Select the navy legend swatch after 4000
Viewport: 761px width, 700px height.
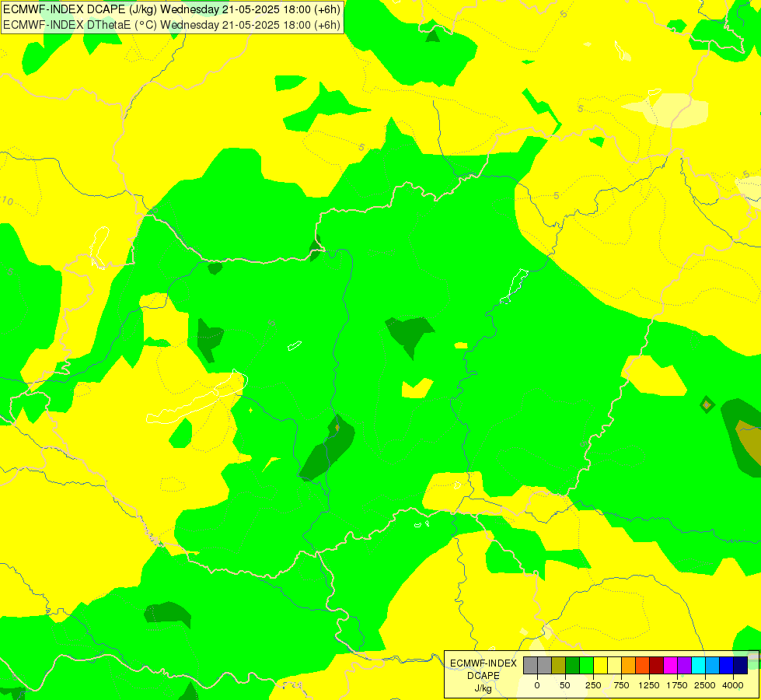(x=741, y=666)
